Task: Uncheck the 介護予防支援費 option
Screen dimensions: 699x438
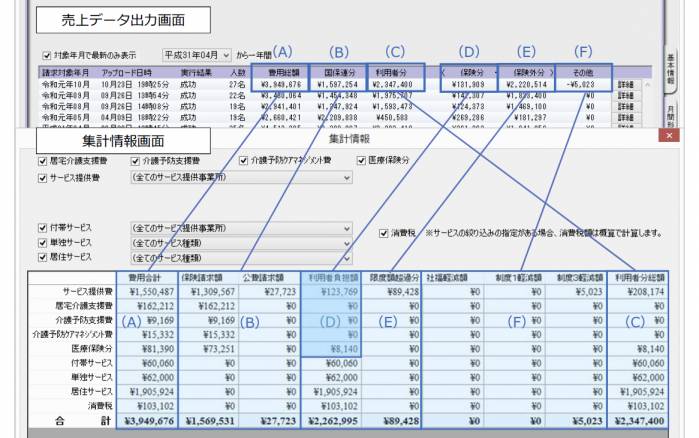Action: coord(136,160)
